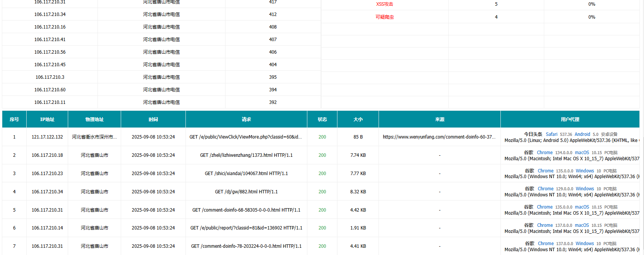Click the 1.91 KB size cell
The width and height of the screenshot is (644, 255).
coord(358,228)
